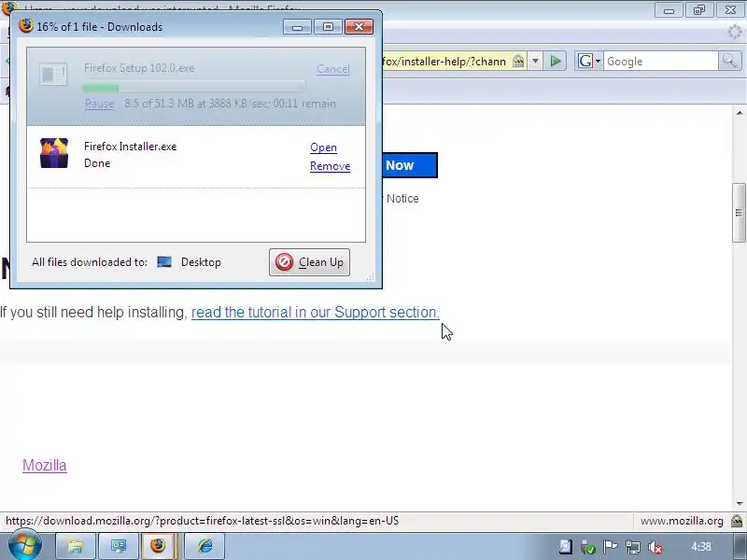
Task: Click the download speed status text
Action: [x=230, y=104]
